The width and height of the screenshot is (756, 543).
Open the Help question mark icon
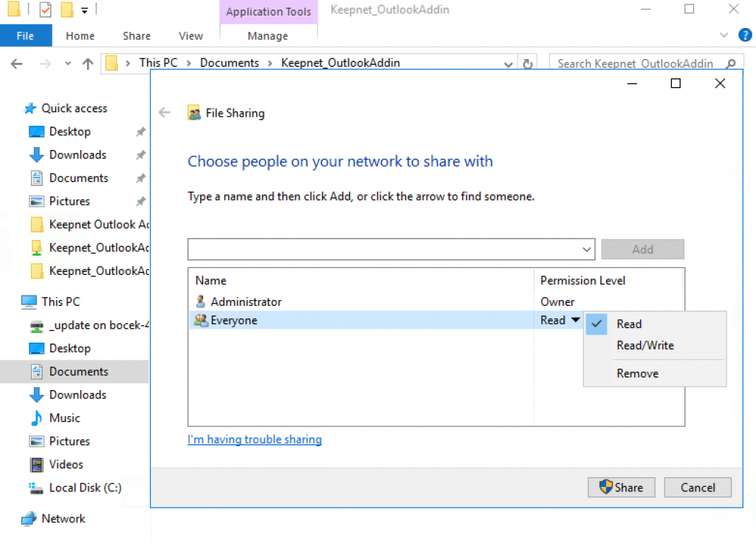click(745, 35)
